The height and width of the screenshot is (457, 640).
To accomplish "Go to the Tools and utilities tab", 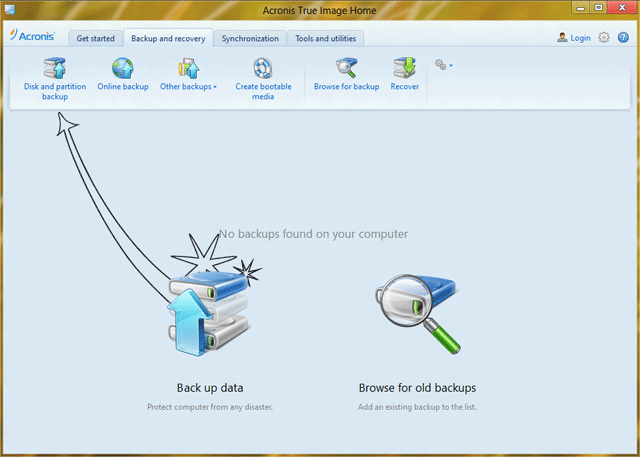I will 325,39.
